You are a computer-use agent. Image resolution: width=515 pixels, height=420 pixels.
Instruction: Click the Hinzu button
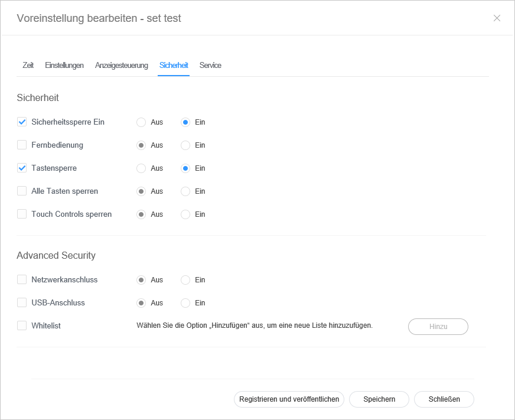(x=438, y=327)
